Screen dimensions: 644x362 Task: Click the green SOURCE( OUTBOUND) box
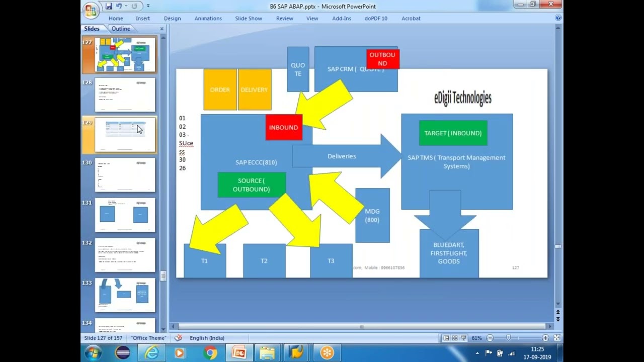pos(252,185)
